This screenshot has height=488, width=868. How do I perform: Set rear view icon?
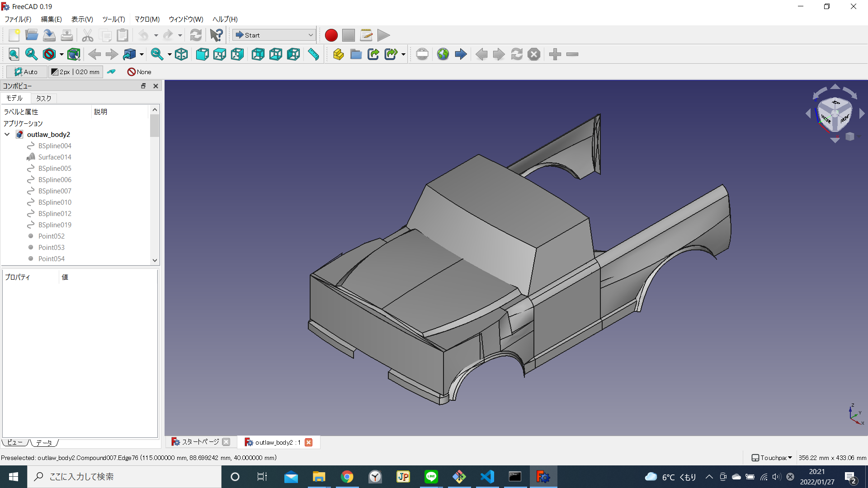(258, 54)
